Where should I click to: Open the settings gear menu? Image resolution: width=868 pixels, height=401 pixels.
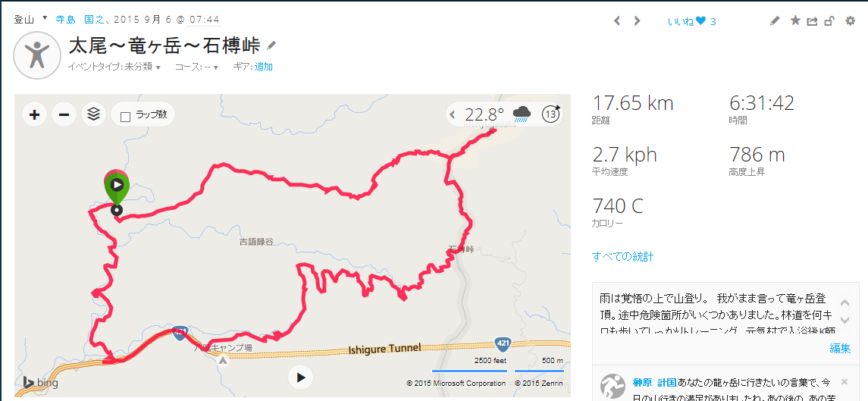851,21
